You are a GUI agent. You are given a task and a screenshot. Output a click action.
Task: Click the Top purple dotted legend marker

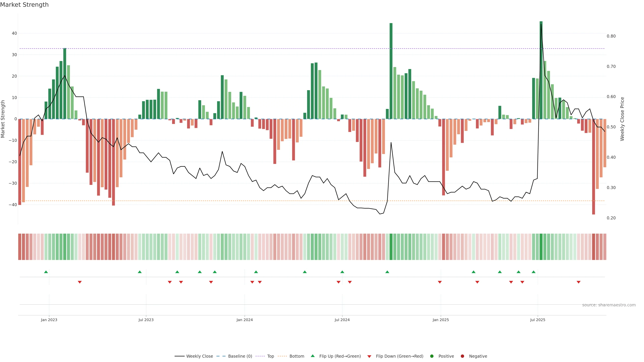point(260,356)
